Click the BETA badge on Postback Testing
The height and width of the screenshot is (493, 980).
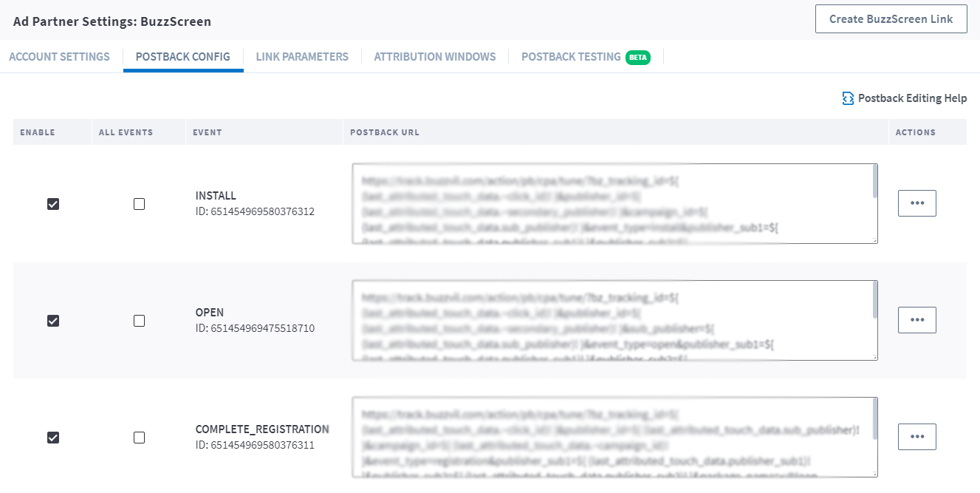(638, 57)
